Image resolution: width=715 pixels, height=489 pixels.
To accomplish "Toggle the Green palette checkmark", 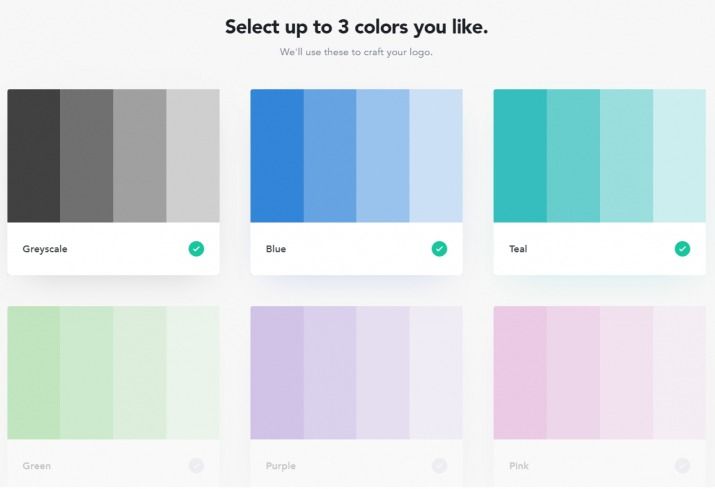I will click(x=196, y=466).
